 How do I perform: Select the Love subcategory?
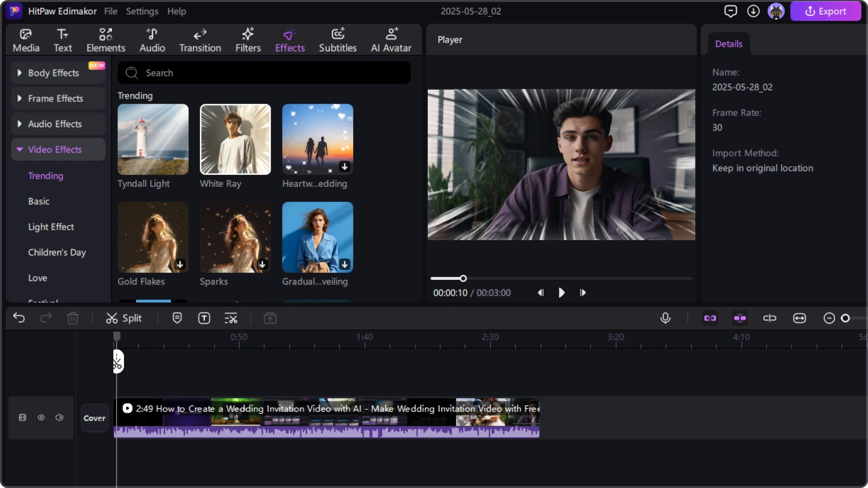(37, 278)
